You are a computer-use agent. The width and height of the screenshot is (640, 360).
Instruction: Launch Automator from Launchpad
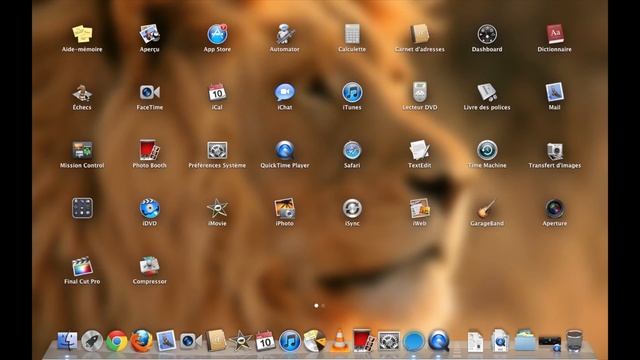pyautogui.click(x=284, y=34)
